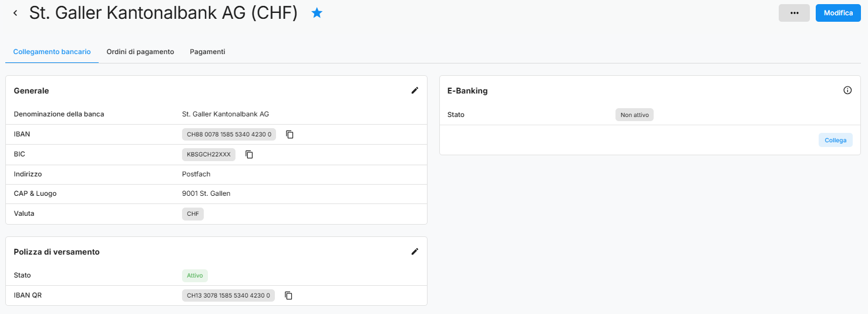
Task: Click the KBSGCH22XXX BIC chip
Action: [208, 155]
